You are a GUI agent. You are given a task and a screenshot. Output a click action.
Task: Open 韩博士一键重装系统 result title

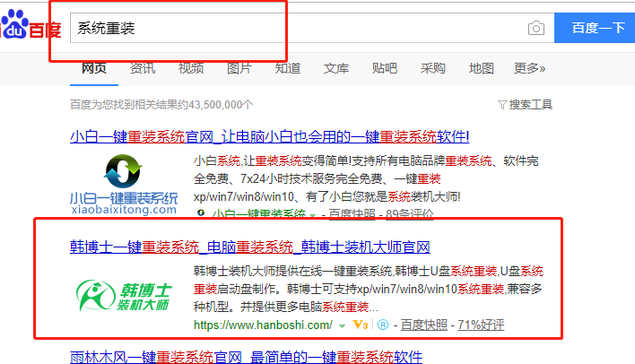point(250,247)
